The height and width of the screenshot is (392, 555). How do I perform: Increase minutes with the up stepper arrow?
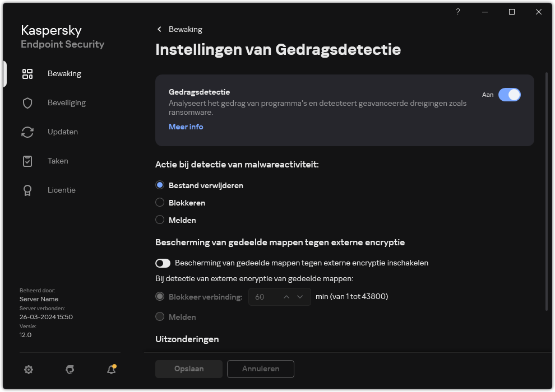[x=286, y=296]
